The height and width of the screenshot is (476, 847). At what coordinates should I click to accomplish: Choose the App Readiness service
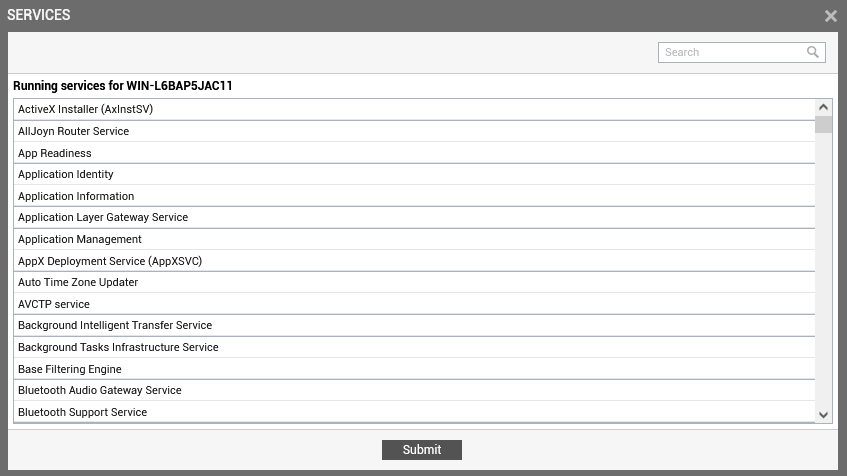coord(414,153)
